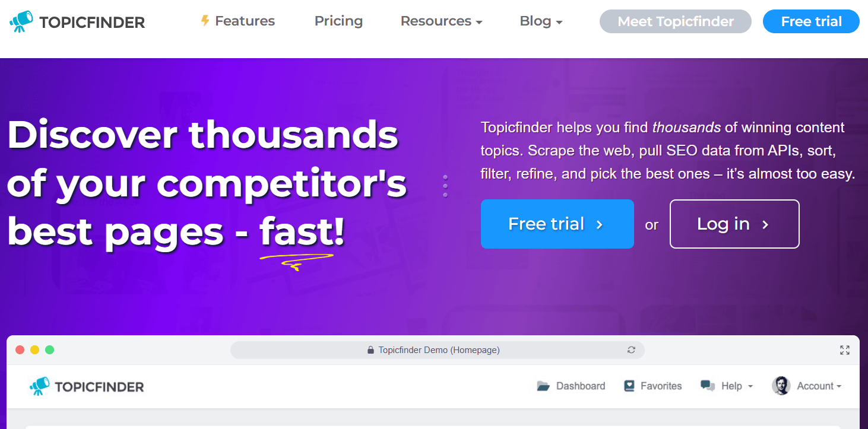Click the padlock icon in demo address bar
The image size is (868, 429).
(371, 350)
